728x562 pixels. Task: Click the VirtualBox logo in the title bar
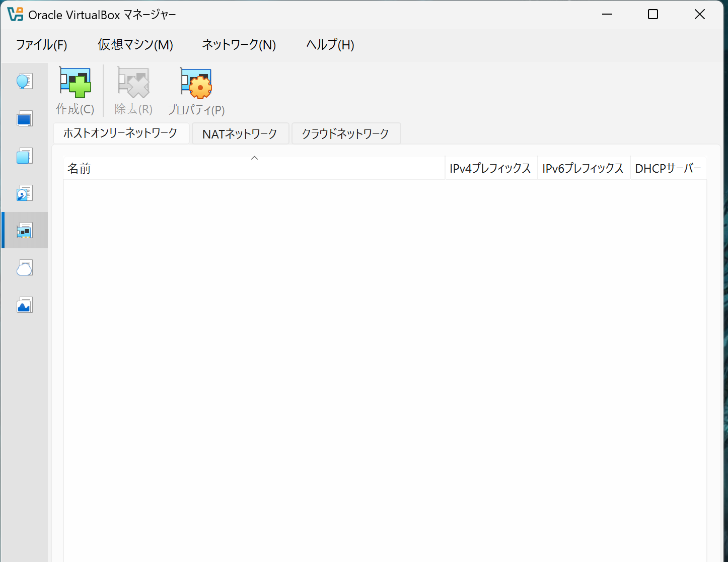click(16, 15)
